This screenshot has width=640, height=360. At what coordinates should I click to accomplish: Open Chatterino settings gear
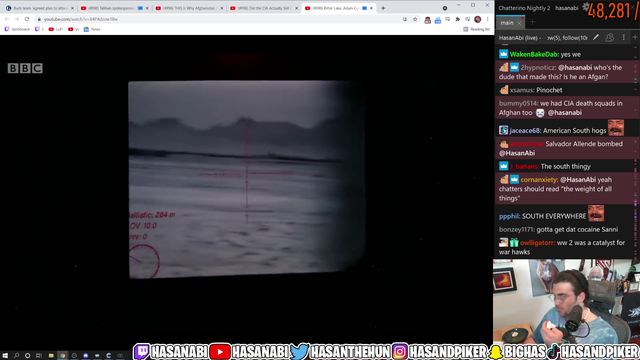[585, 7]
